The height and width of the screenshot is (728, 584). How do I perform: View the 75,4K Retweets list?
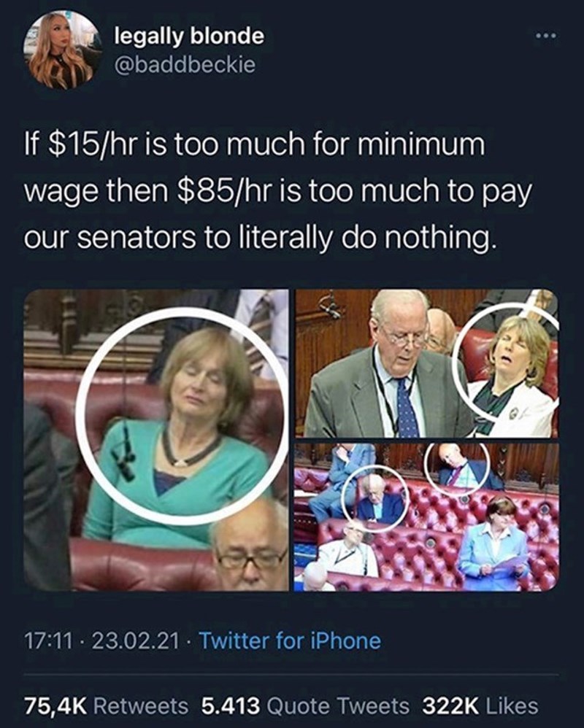coord(106,705)
